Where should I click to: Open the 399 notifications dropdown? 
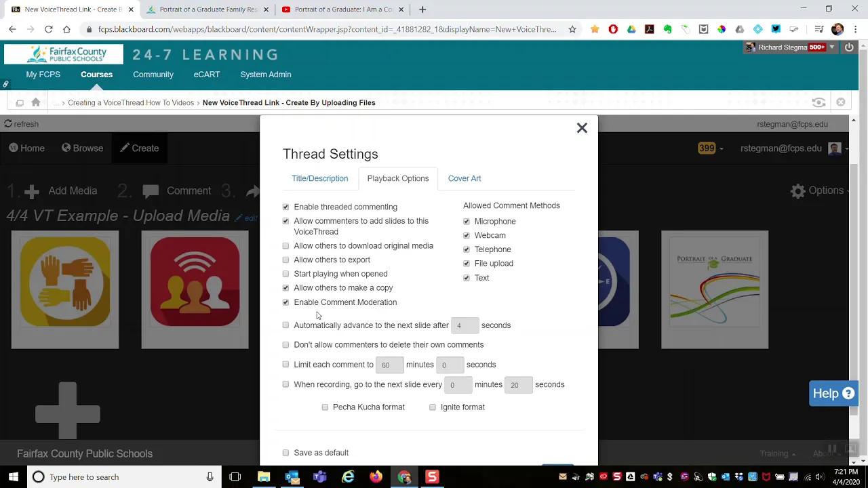pyautogui.click(x=711, y=148)
